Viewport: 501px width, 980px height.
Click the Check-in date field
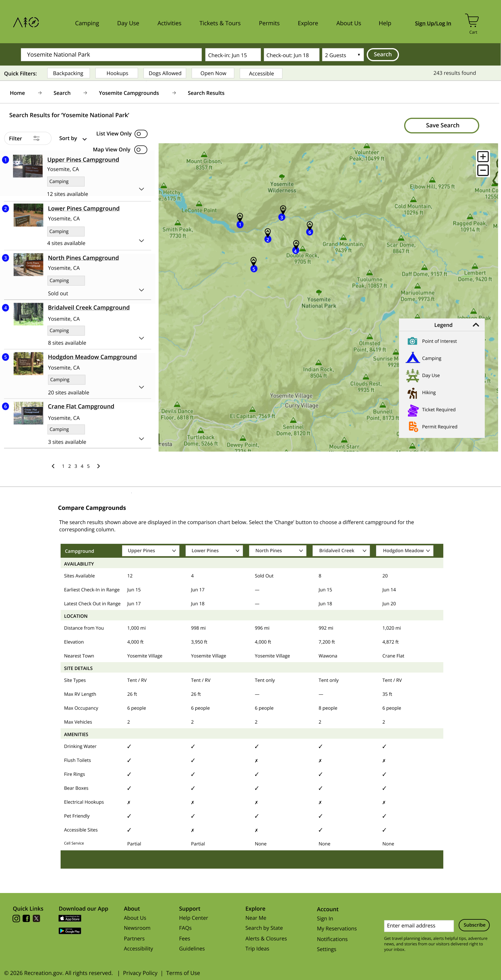pos(233,55)
